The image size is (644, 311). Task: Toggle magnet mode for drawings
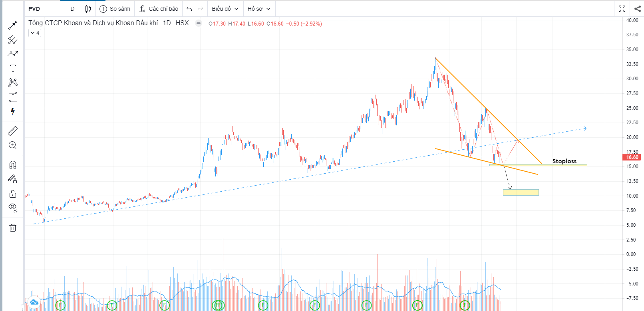pos(13,164)
